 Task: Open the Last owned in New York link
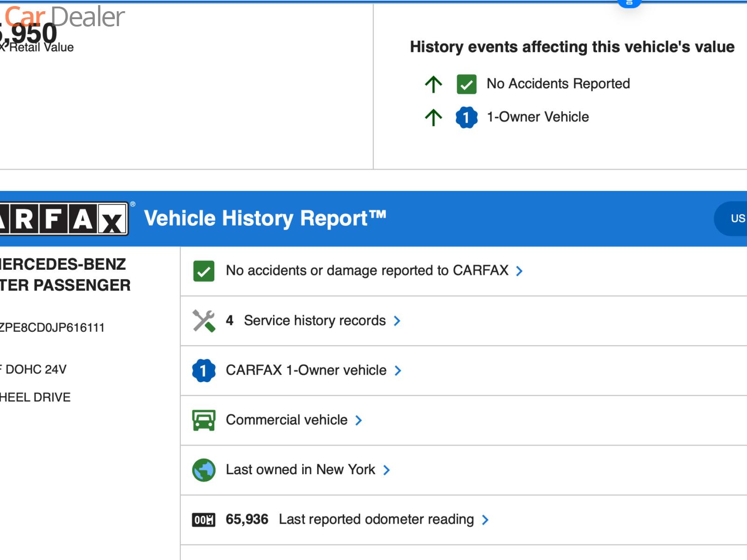(300, 469)
